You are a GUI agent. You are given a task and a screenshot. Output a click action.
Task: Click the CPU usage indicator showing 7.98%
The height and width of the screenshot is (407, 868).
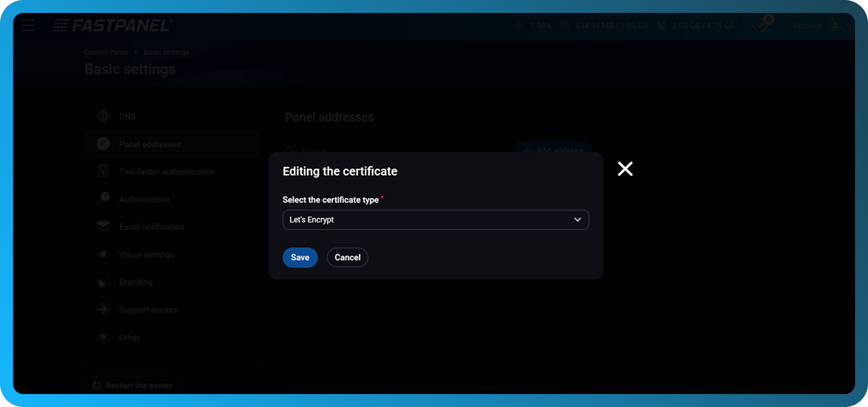[x=534, y=25]
